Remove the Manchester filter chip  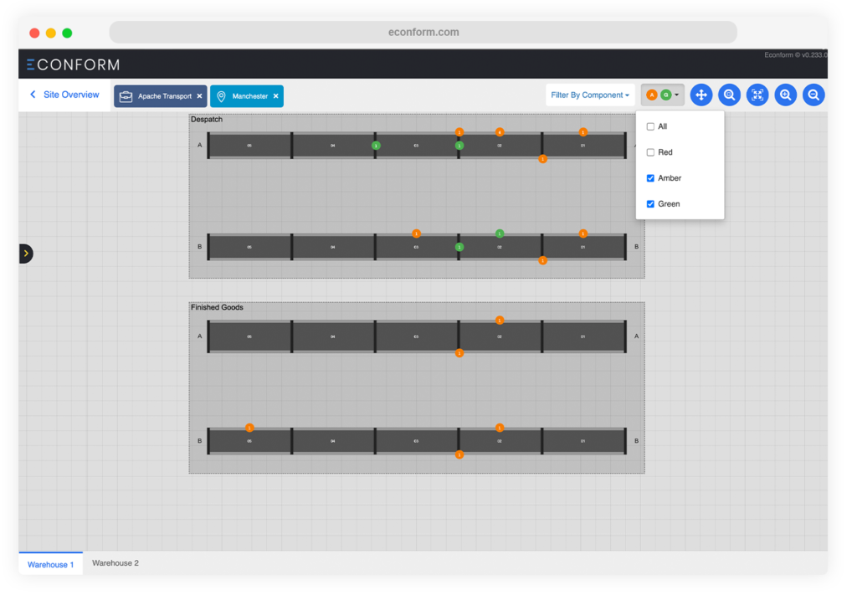click(x=275, y=96)
